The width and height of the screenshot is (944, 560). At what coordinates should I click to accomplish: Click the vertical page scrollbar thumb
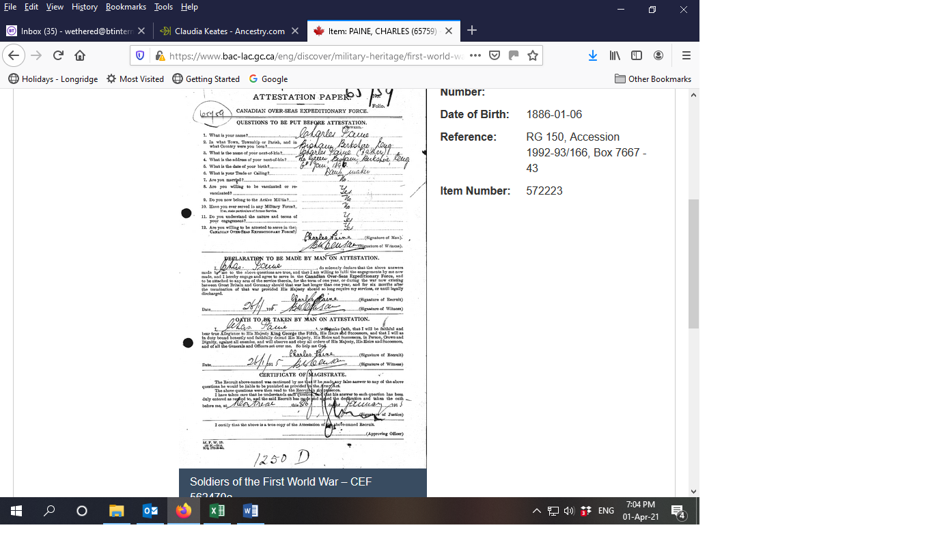pyautogui.click(x=693, y=263)
